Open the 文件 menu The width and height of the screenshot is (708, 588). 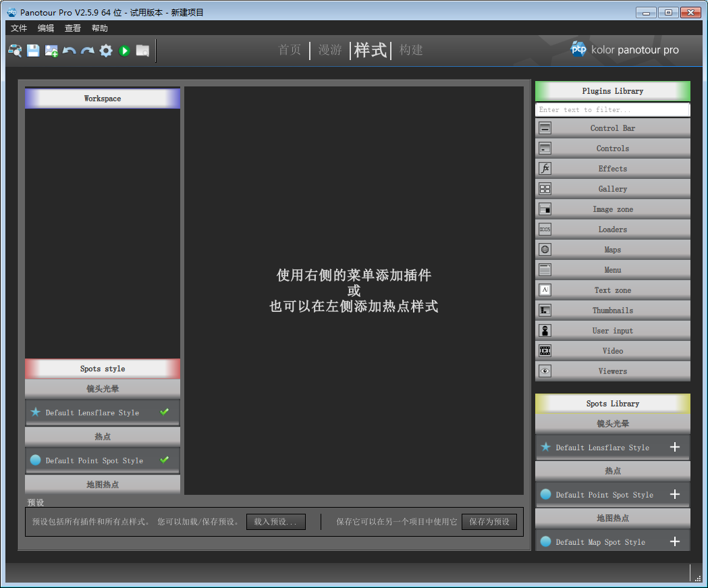(19, 28)
